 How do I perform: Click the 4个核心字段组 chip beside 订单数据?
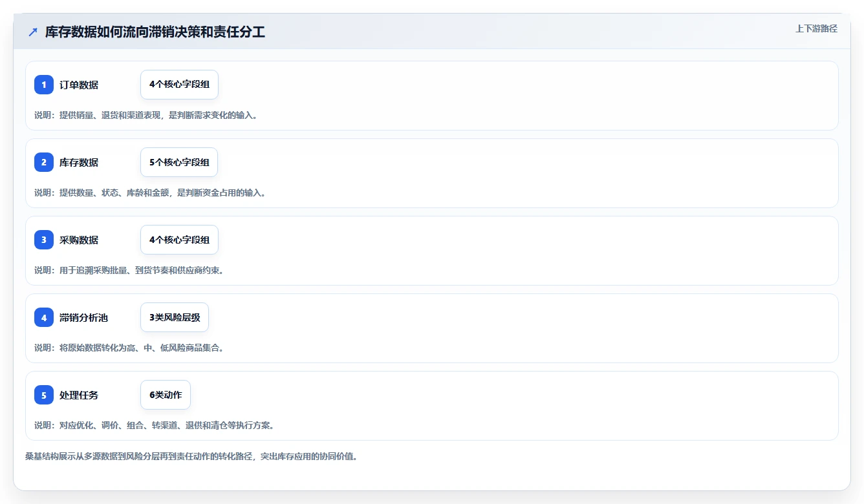(x=179, y=85)
